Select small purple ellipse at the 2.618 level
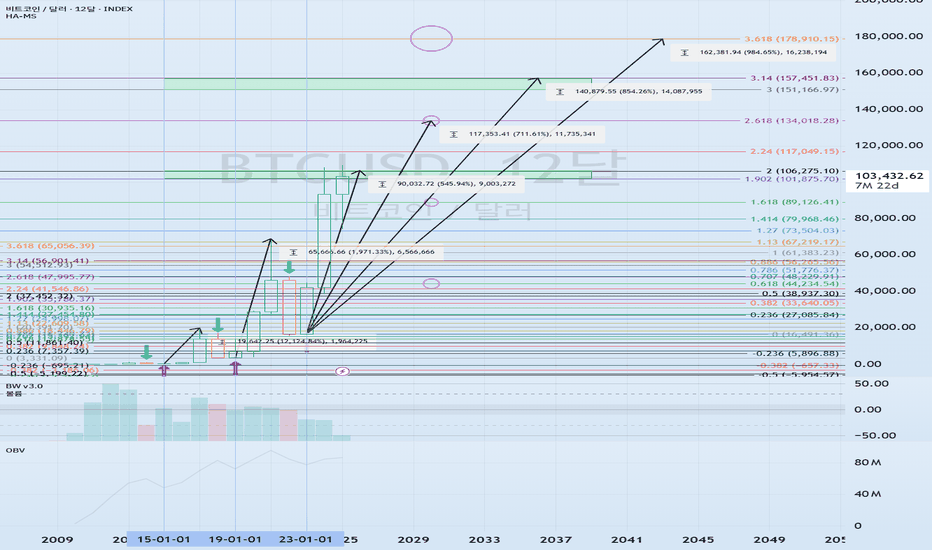The image size is (932, 550). [x=431, y=121]
